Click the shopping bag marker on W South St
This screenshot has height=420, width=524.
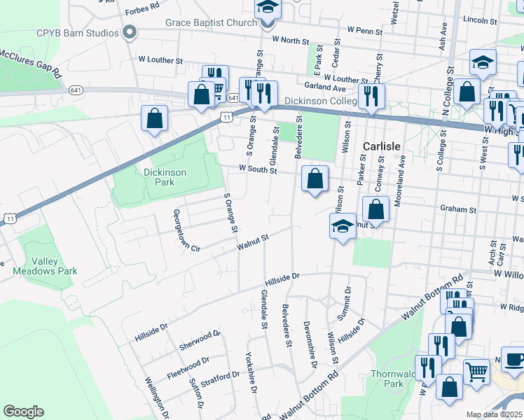(x=315, y=181)
